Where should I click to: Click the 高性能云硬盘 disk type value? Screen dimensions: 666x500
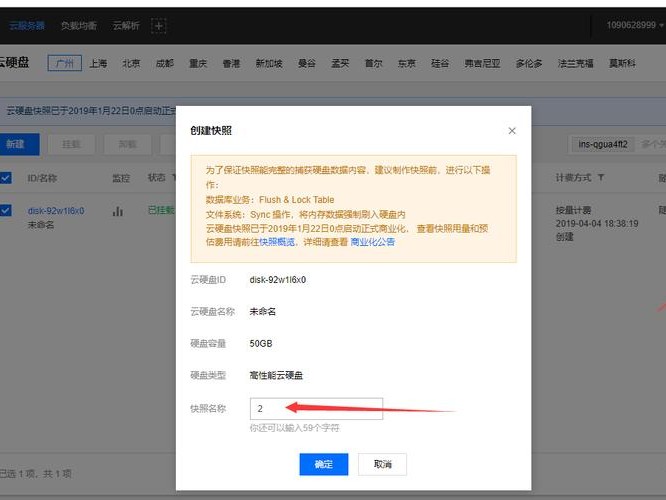[x=276, y=376]
